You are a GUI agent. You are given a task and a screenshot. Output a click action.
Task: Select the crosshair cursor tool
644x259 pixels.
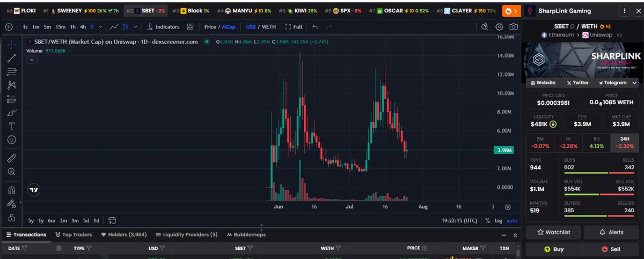click(11, 45)
